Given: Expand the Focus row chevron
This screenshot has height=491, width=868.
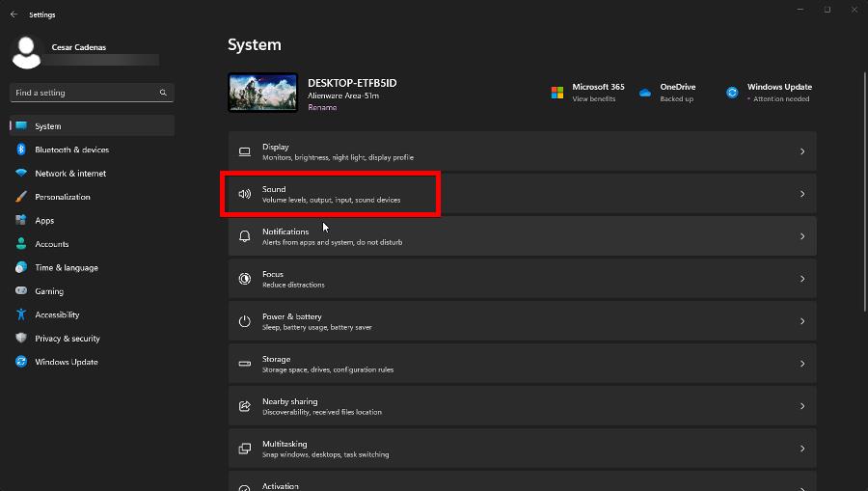Looking at the screenshot, I should [802, 279].
